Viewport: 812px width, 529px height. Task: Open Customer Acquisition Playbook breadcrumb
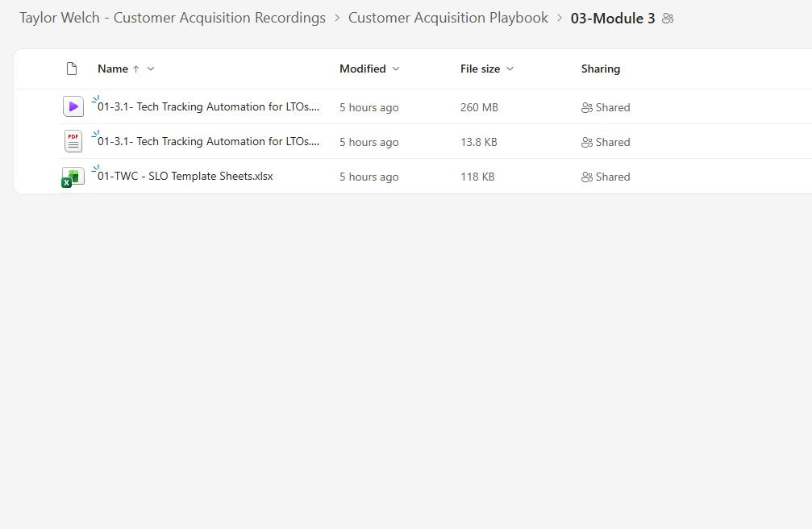click(x=448, y=18)
